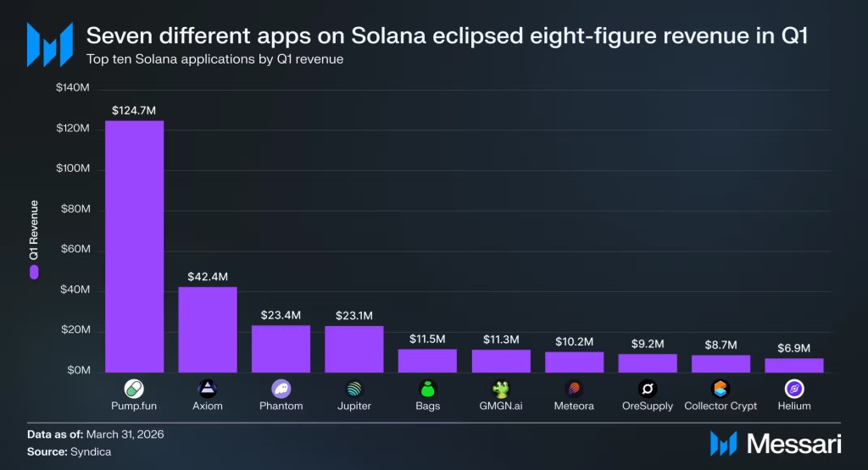Click the Meteora icon
The image size is (868, 470).
tap(574, 389)
